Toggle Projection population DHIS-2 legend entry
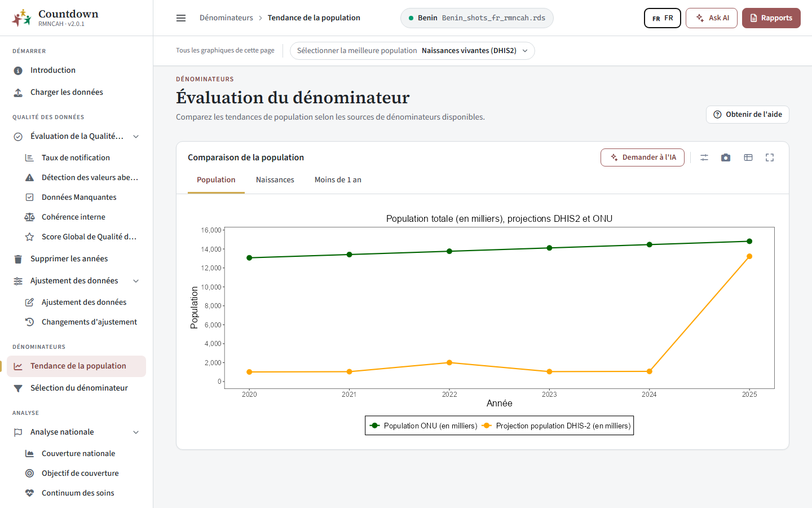 pyautogui.click(x=557, y=426)
